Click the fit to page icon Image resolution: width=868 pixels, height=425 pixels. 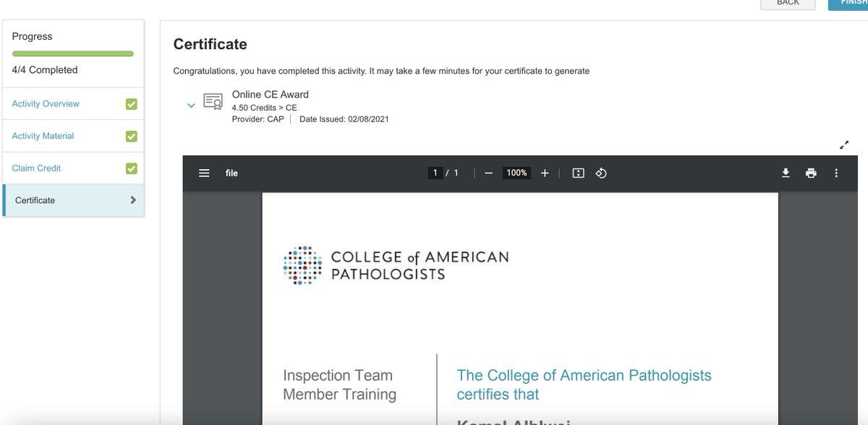coord(578,173)
